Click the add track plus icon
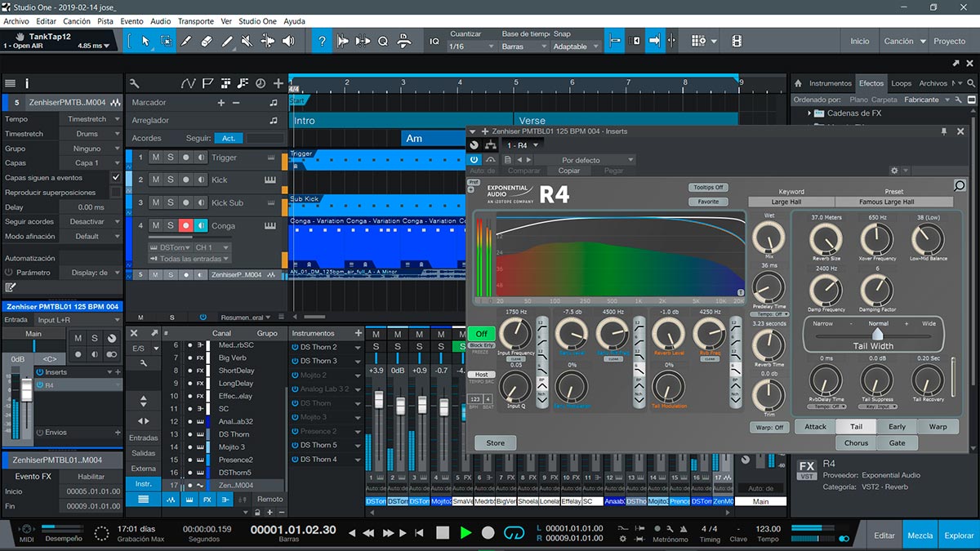The width and height of the screenshot is (980, 551). 278,83
